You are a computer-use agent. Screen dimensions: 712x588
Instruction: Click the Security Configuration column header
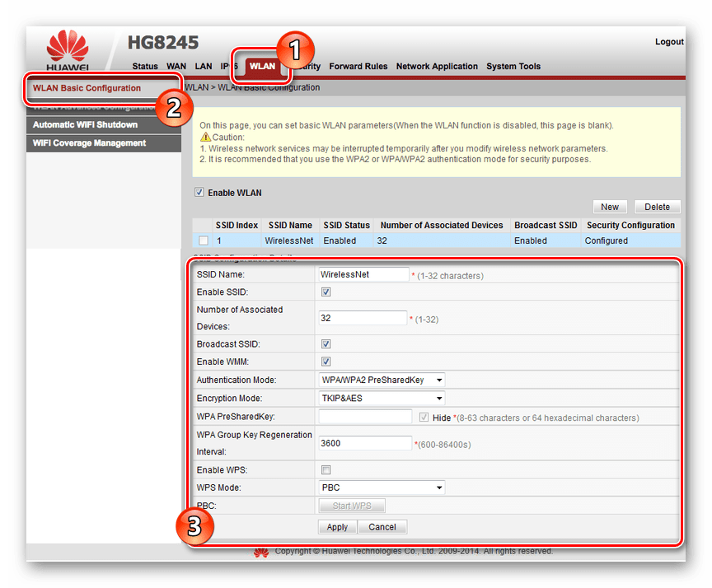630,226
